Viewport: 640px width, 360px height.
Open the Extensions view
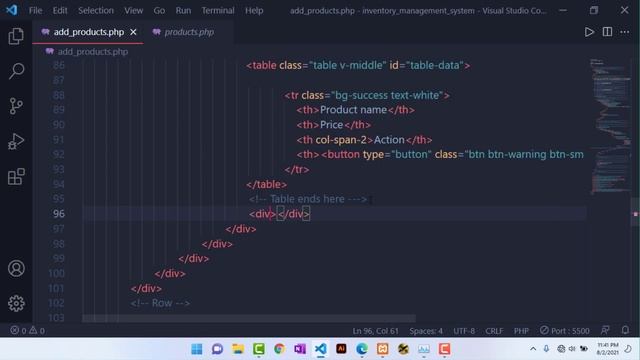click(x=16, y=176)
